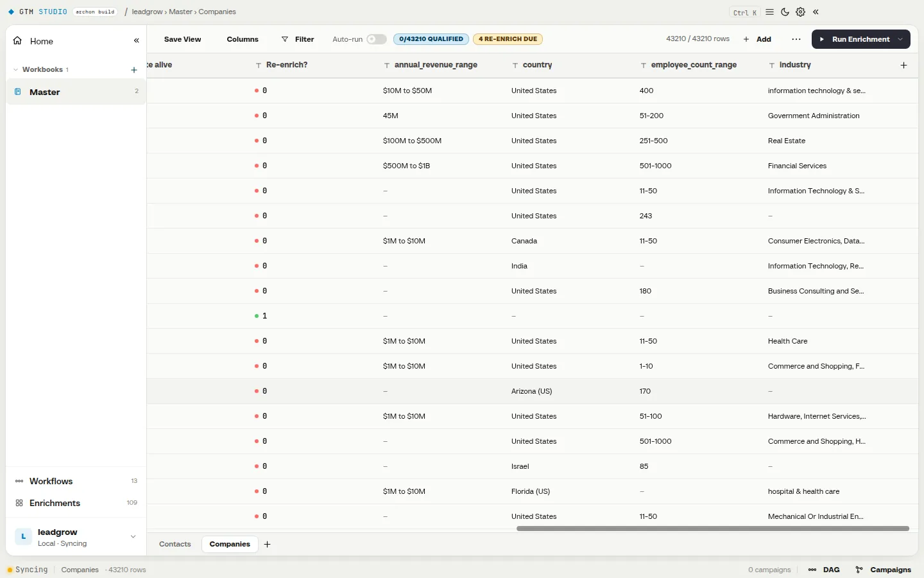Image resolution: width=924 pixels, height=578 pixels.
Task: Open Workflows in the sidebar
Action: [76, 481]
